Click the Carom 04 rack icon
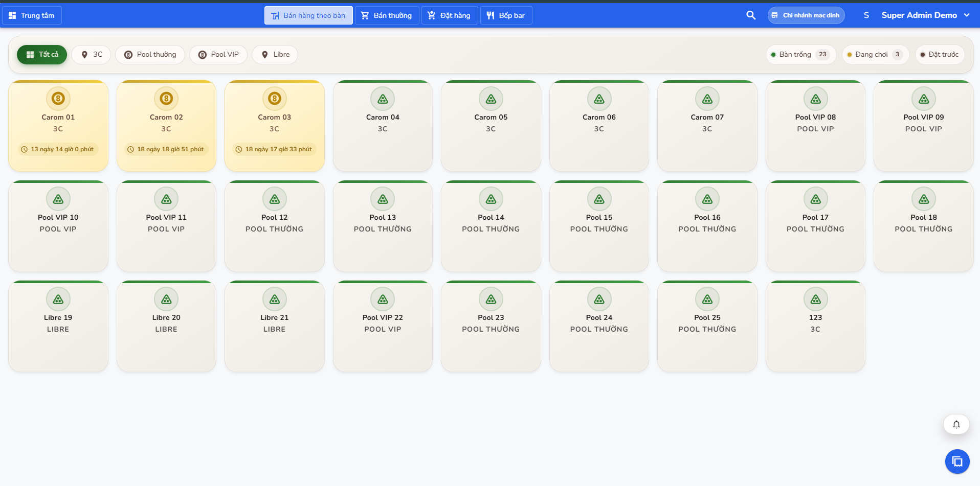Image resolution: width=980 pixels, height=486 pixels. click(383, 99)
